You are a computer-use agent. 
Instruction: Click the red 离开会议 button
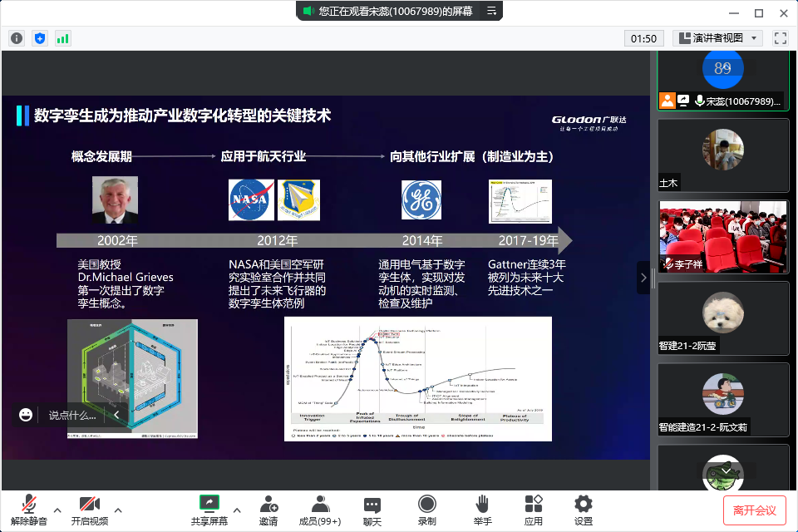tap(754, 510)
